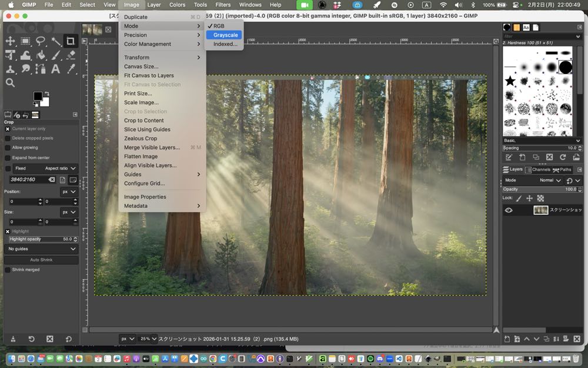
Task: Check the Expand from center option
Action: point(8,158)
